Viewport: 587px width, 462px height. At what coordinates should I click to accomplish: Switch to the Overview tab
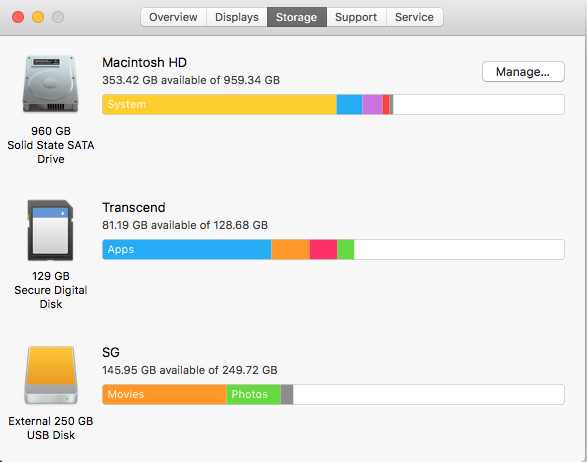point(173,17)
